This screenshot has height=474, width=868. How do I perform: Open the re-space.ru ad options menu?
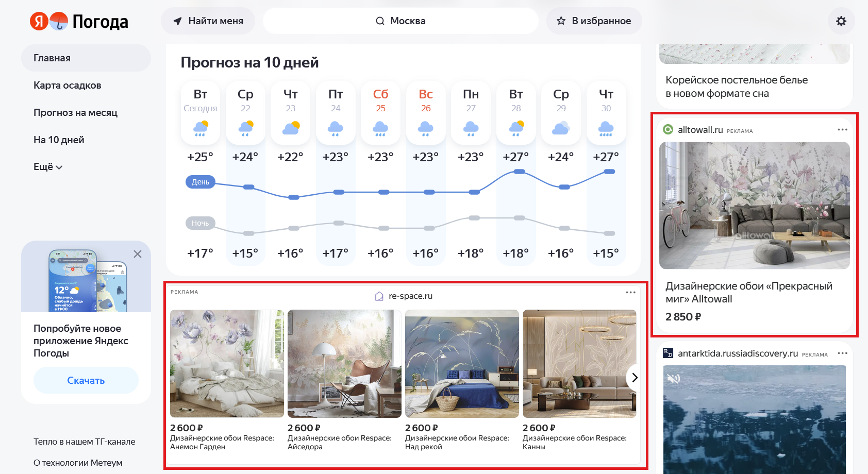(630, 292)
